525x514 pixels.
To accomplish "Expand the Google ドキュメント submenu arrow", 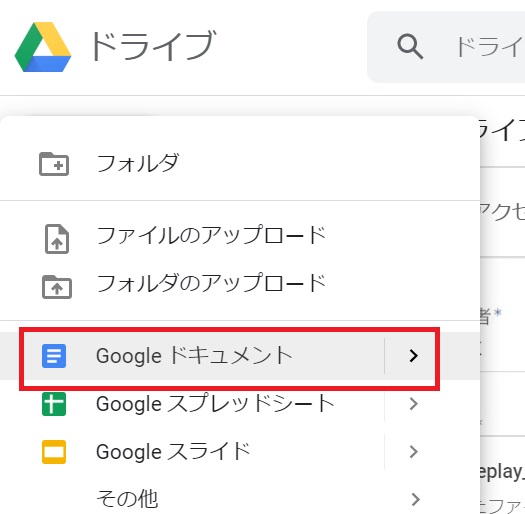I will point(414,356).
